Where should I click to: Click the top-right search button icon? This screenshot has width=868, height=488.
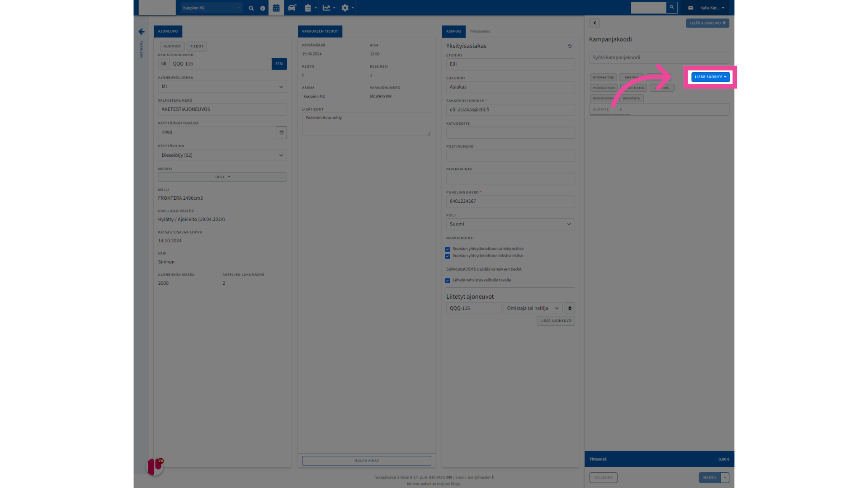tap(672, 8)
